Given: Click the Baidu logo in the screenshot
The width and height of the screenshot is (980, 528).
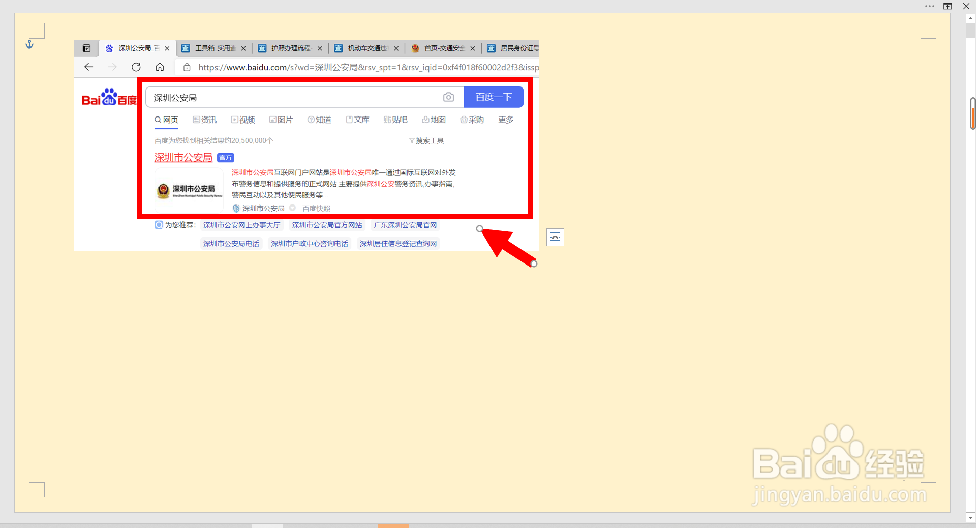Looking at the screenshot, I should tap(109, 97).
